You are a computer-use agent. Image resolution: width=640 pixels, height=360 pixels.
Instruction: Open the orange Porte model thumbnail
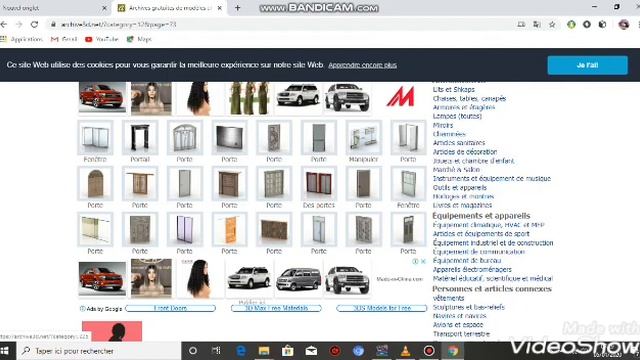[x=229, y=229]
